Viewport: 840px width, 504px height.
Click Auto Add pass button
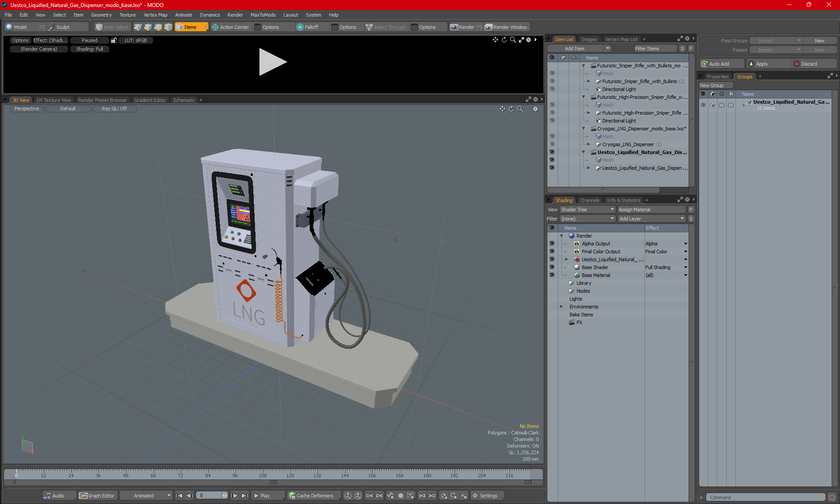(x=721, y=64)
